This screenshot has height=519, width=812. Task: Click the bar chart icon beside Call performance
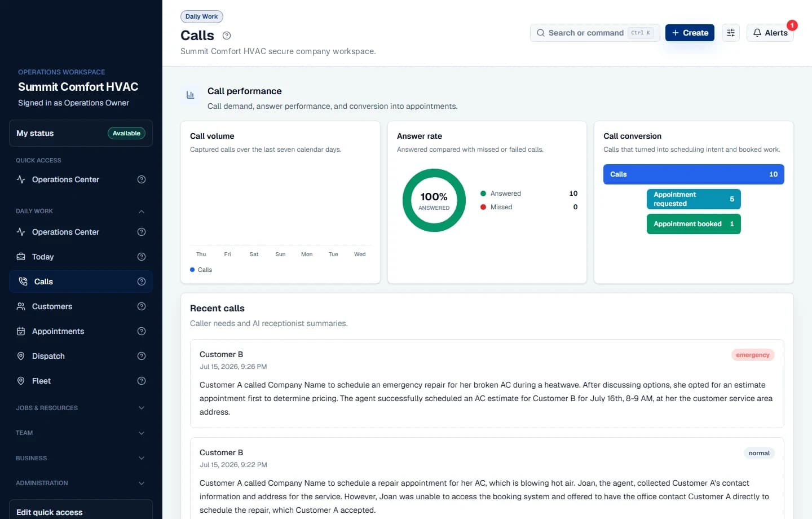(191, 95)
